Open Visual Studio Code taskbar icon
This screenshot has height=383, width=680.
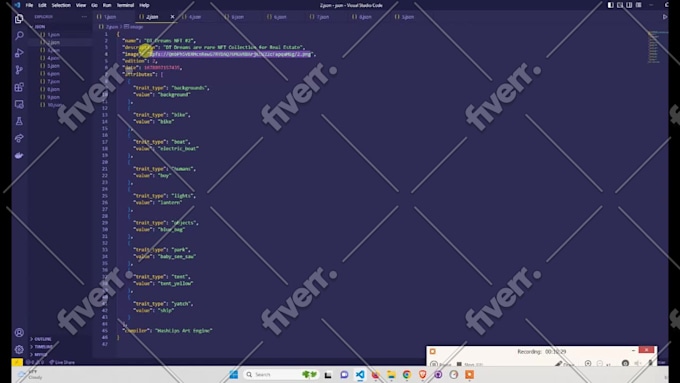click(360, 374)
